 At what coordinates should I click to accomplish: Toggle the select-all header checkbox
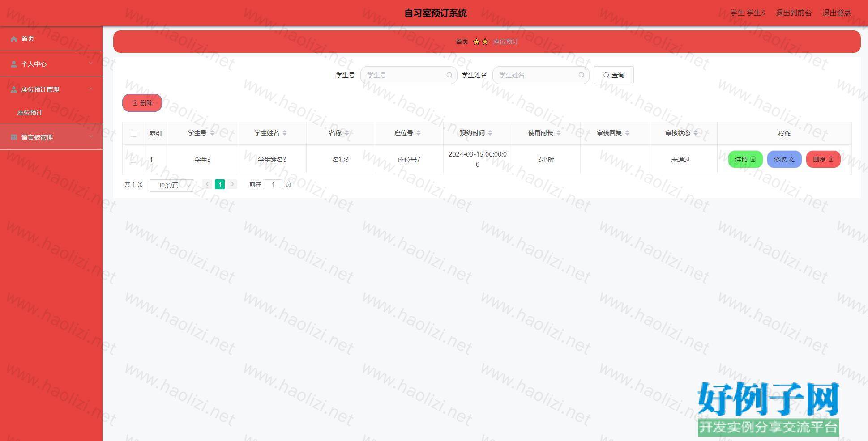coord(134,134)
